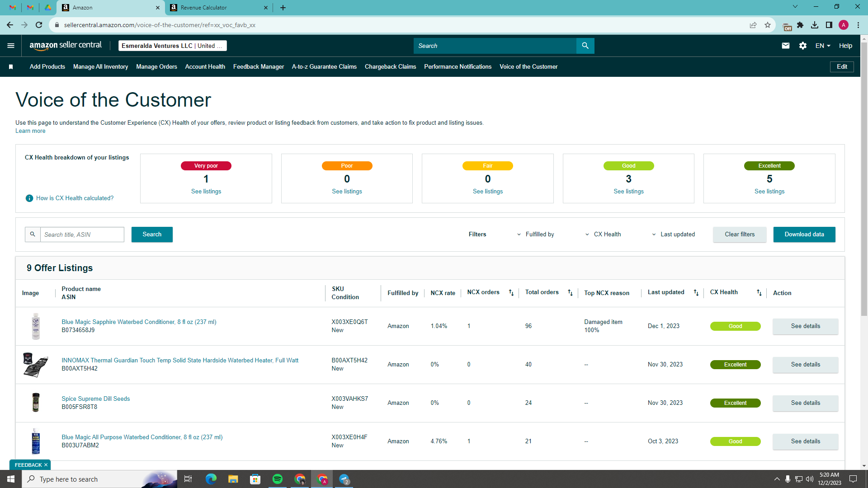The width and height of the screenshot is (868, 488).
Task: Open Telegram from the taskbar
Action: click(x=344, y=479)
